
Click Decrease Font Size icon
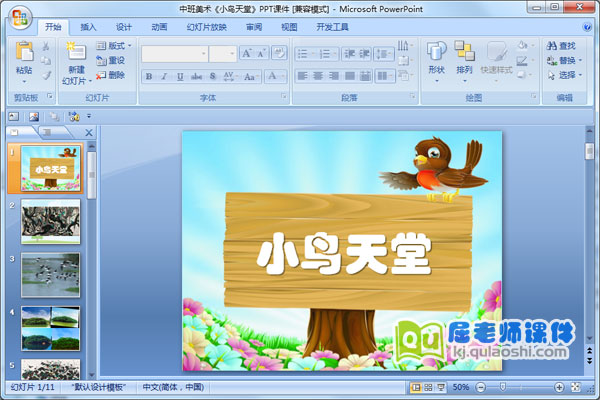pos(261,54)
